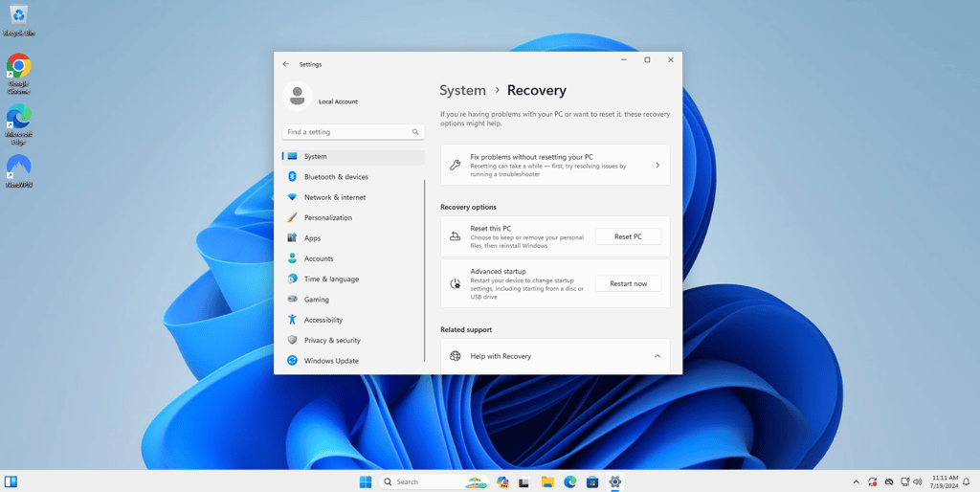Open the Accessibility settings page
The height and width of the screenshot is (492, 980).
pyautogui.click(x=354, y=320)
